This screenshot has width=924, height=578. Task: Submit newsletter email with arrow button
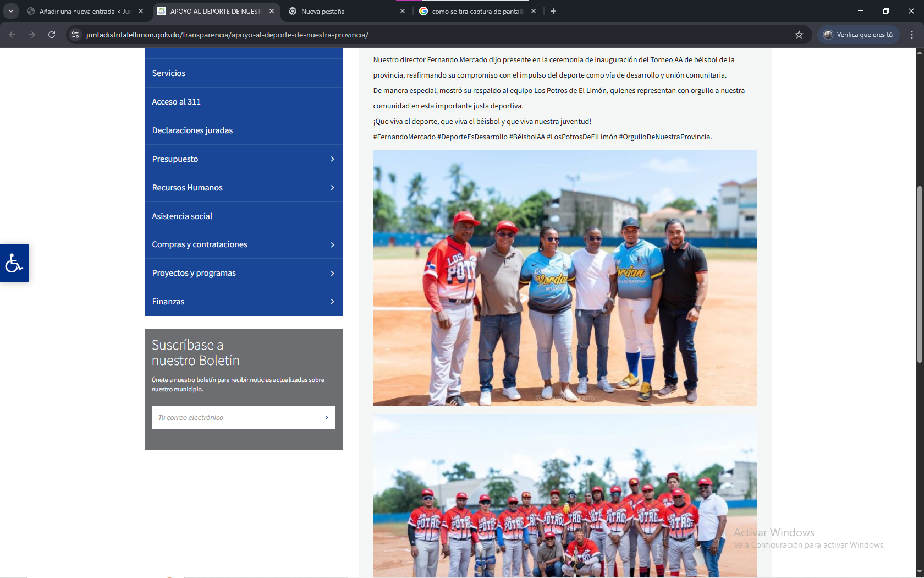[326, 418]
